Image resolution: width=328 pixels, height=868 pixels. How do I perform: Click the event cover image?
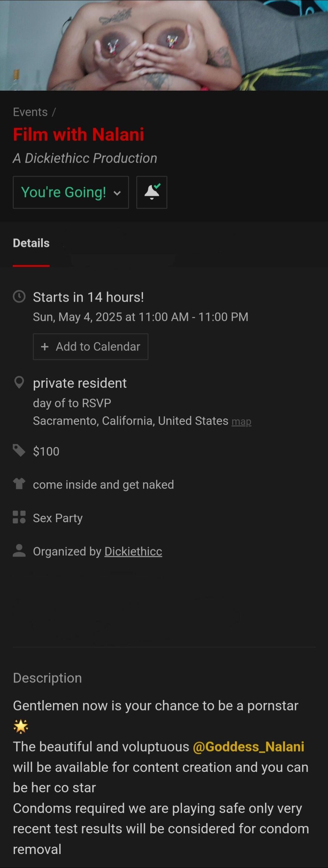[164, 45]
